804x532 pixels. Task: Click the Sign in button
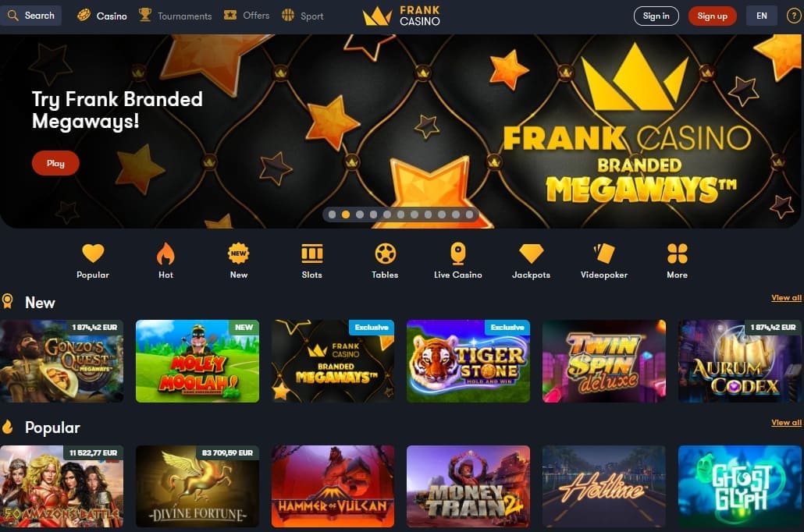point(656,16)
